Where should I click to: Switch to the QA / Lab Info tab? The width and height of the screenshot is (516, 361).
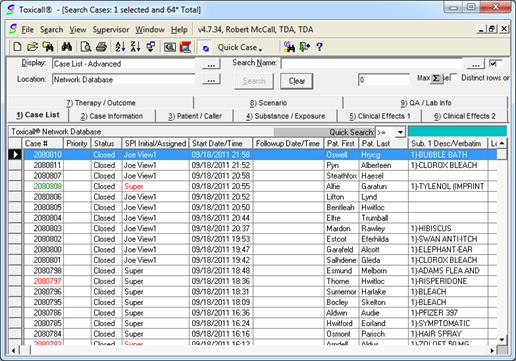tap(426, 103)
